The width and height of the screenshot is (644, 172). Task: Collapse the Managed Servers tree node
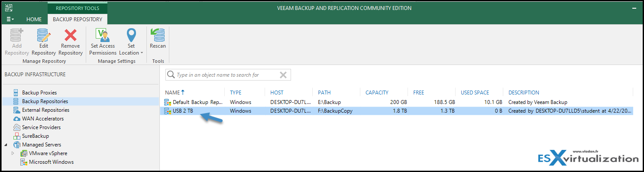[x=6, y=145]
